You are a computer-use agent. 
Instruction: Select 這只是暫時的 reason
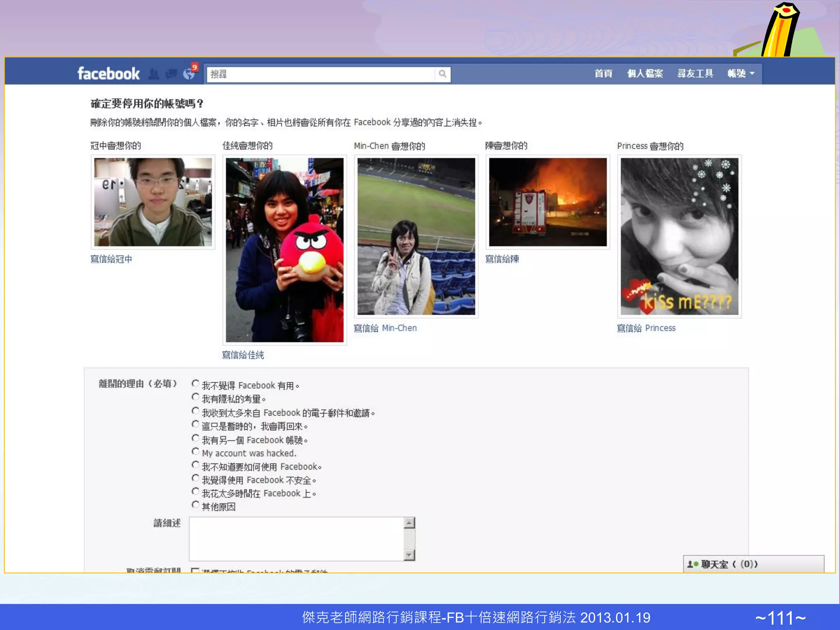(195, 424)
